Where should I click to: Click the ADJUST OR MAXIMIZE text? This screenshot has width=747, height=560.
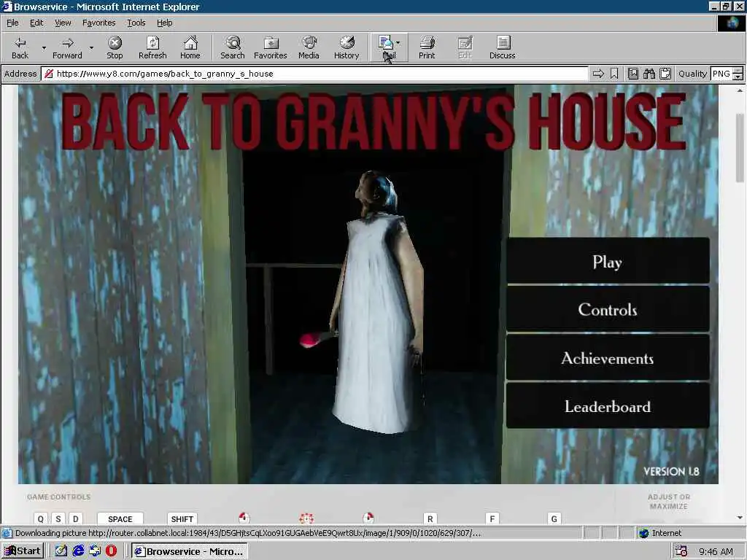coord(669,502)
